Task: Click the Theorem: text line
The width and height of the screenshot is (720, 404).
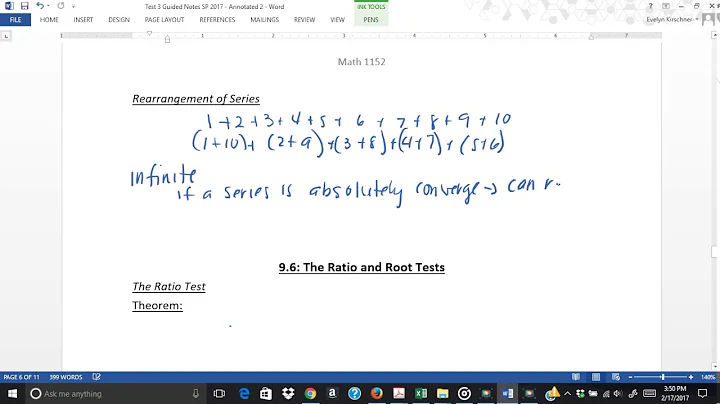Action: [x=157, y=305]
